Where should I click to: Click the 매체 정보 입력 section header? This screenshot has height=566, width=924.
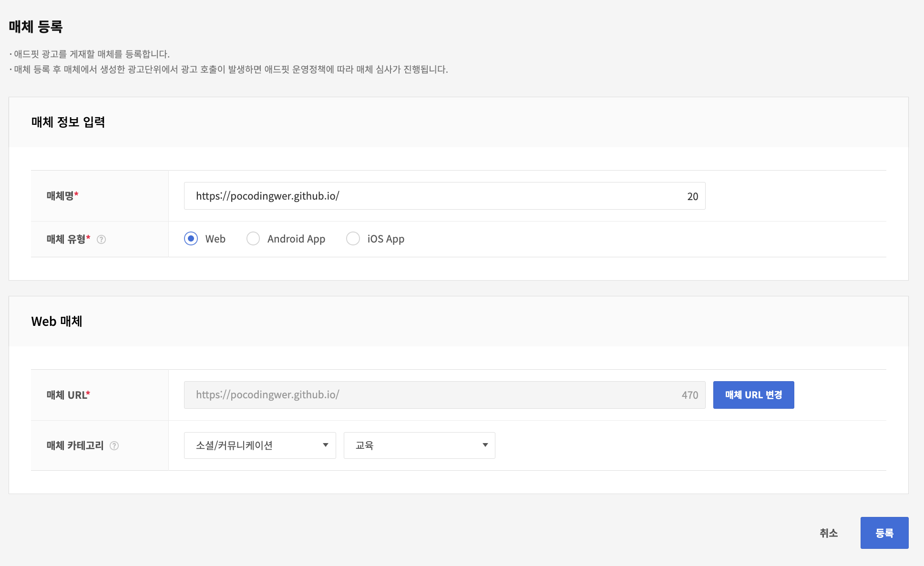(x=68, y=122)
